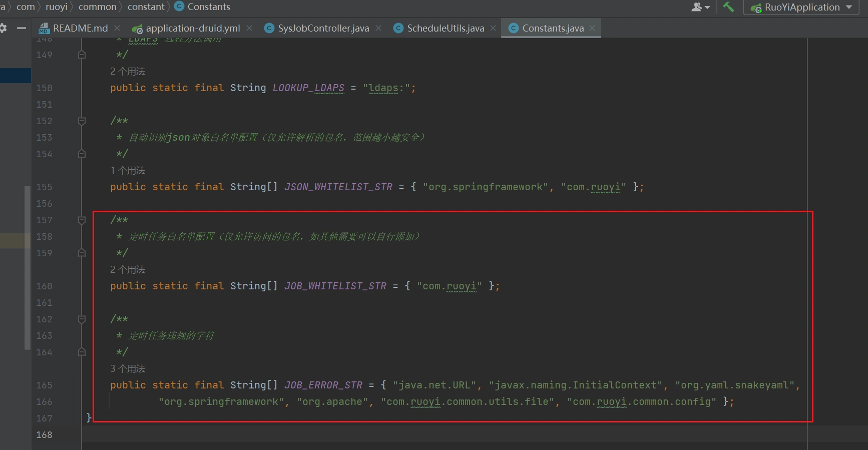Screen dimensions: 868x450
Task: Collapse the comment block at line 152
Action: (82, 121)
